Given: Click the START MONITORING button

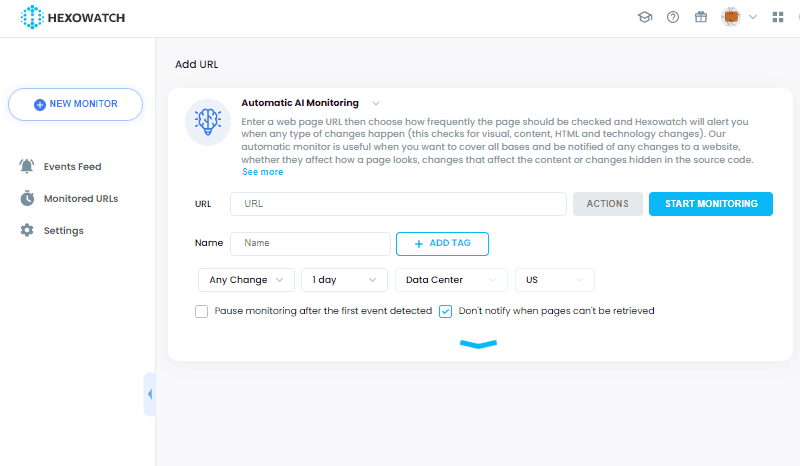Looking at the screenshot, I should pos(711,204).
